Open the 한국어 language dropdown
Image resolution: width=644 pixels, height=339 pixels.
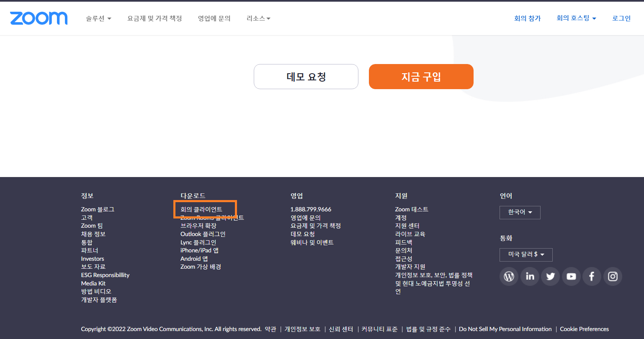click(x=520, y=213)
